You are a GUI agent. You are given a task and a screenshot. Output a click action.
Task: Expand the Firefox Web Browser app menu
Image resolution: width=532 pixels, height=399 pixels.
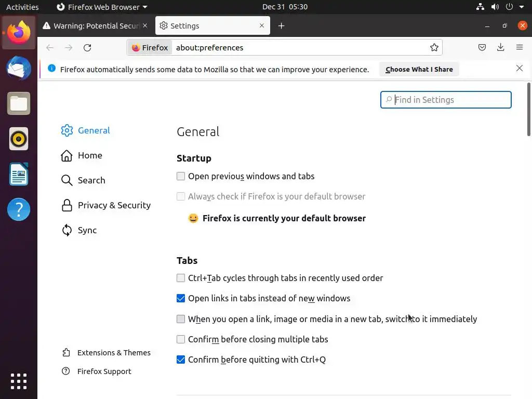click(102, 7)
